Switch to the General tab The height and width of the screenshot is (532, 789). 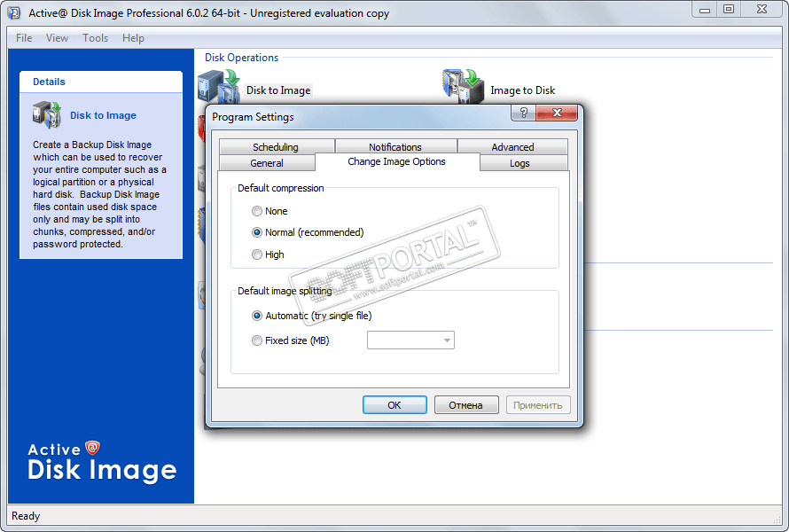click(x=267, y=162)
